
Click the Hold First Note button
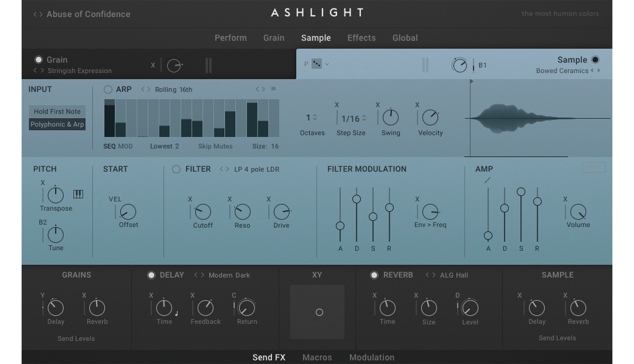57,111
